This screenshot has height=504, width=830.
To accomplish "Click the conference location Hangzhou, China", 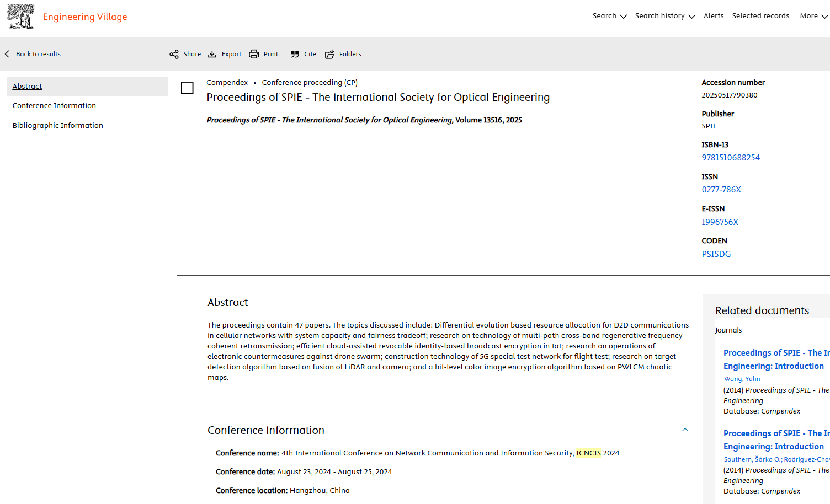I will coord(320,491).
